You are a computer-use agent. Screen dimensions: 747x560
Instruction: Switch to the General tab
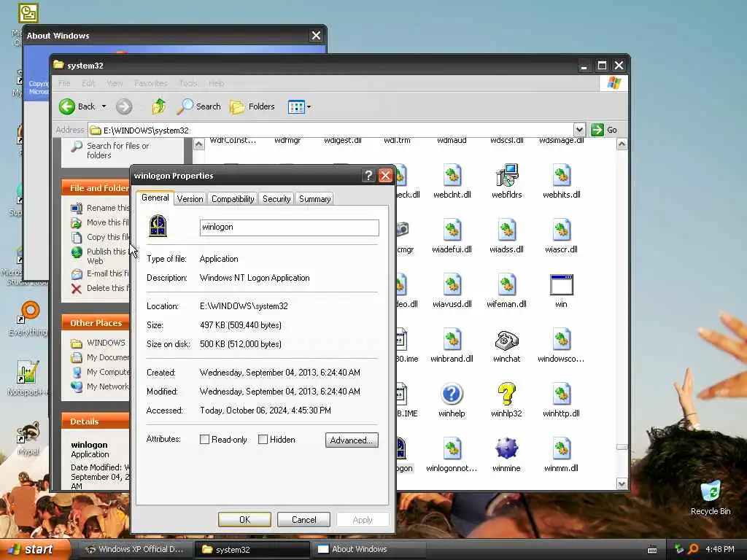click(155, 198)
